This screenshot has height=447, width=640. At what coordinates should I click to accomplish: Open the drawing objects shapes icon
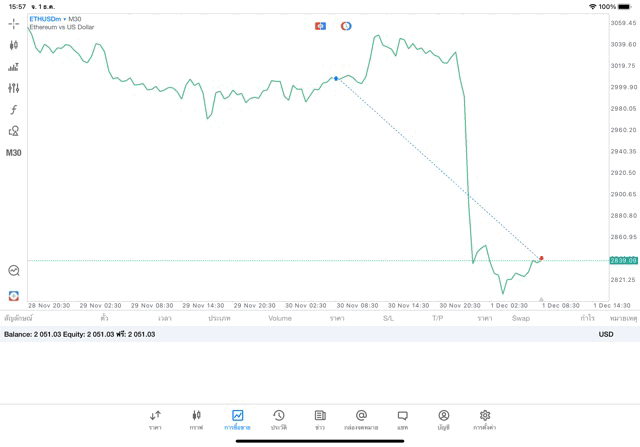tap(13, 131)
